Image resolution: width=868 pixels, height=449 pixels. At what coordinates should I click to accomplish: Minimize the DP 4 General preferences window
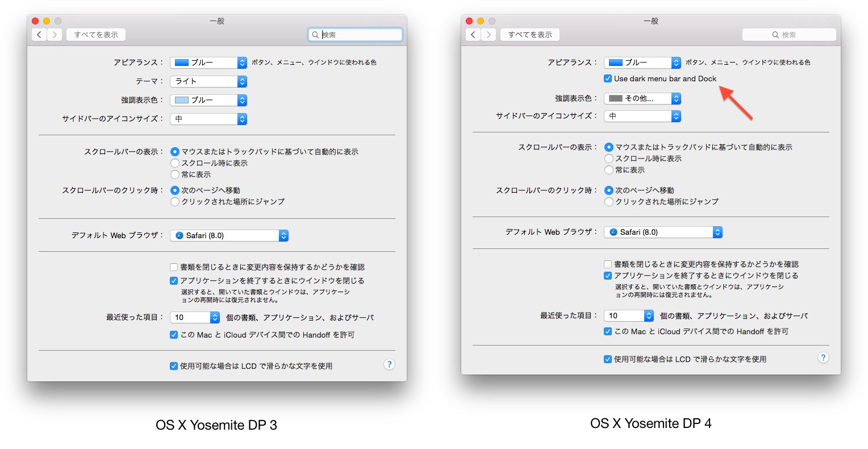click(481, 21)
